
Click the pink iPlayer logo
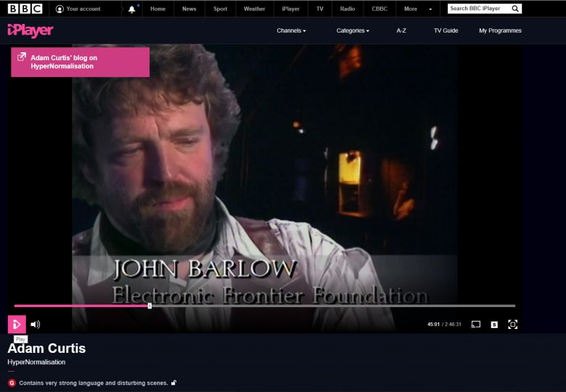(x=30, y=30)
